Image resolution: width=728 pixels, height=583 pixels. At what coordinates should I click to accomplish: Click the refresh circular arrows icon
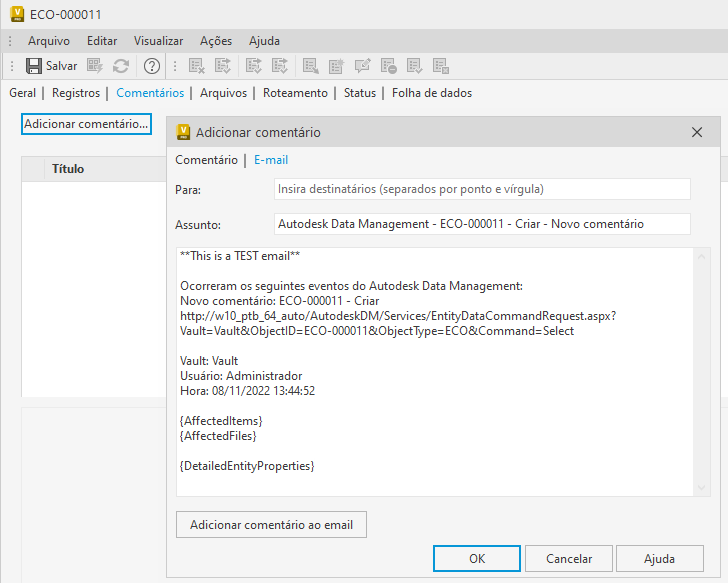pos(121,66)
